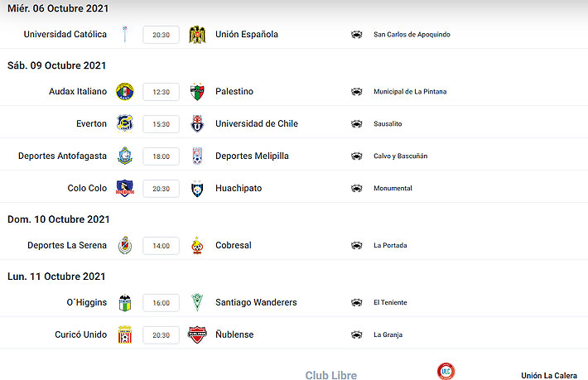The height and width of the screenshot is (380, 588).
Task: Click the Unión Española team crest
Action: [x=197, y=35]
